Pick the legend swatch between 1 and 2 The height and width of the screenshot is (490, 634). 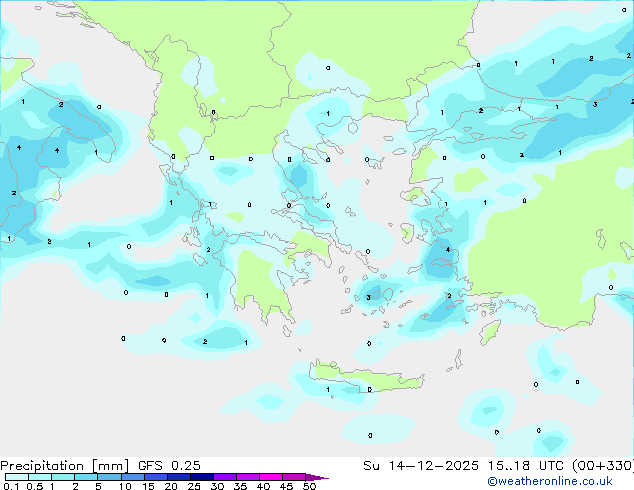pos(63,477)
